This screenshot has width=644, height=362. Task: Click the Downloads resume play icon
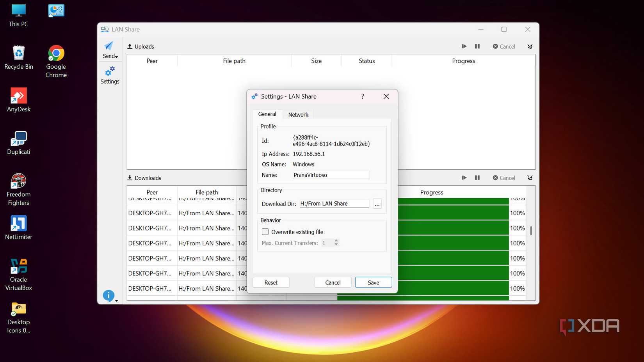[x=464, y=178]
